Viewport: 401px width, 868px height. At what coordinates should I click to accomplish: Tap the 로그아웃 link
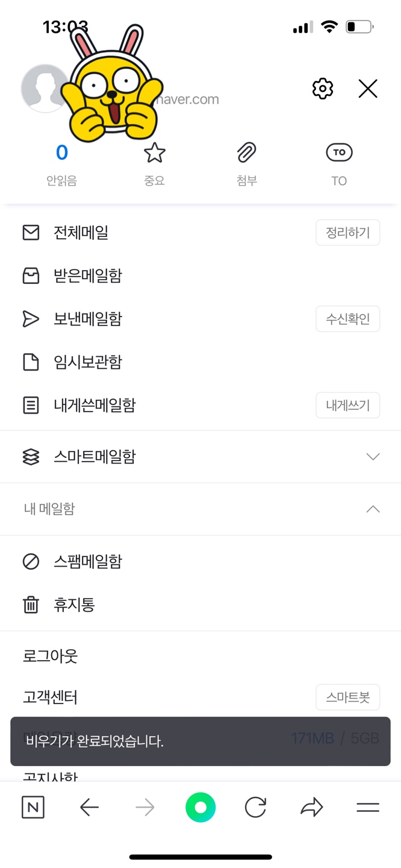(x=51, y=656)
